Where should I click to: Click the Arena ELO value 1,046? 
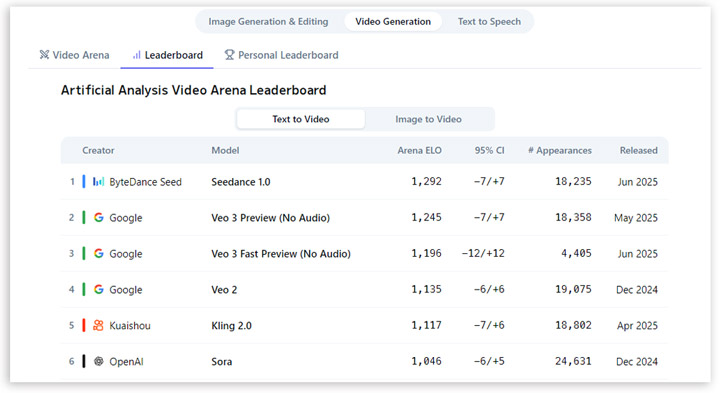426,361
